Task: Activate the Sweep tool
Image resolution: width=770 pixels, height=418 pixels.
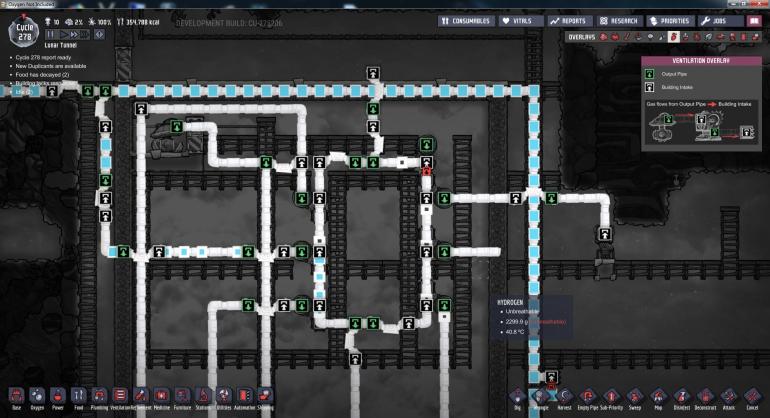Action: pos(634,397)
